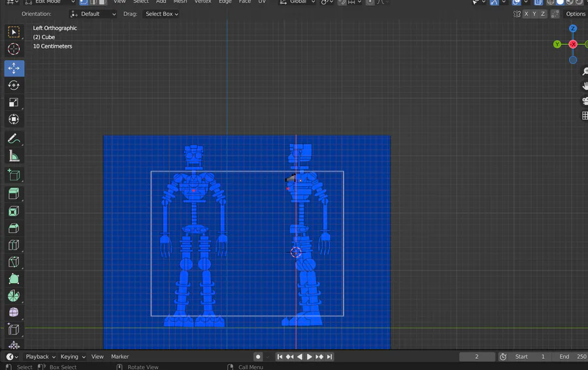Click the "Rotate View" status bar hint
The image size is (588, 370).
143,367
